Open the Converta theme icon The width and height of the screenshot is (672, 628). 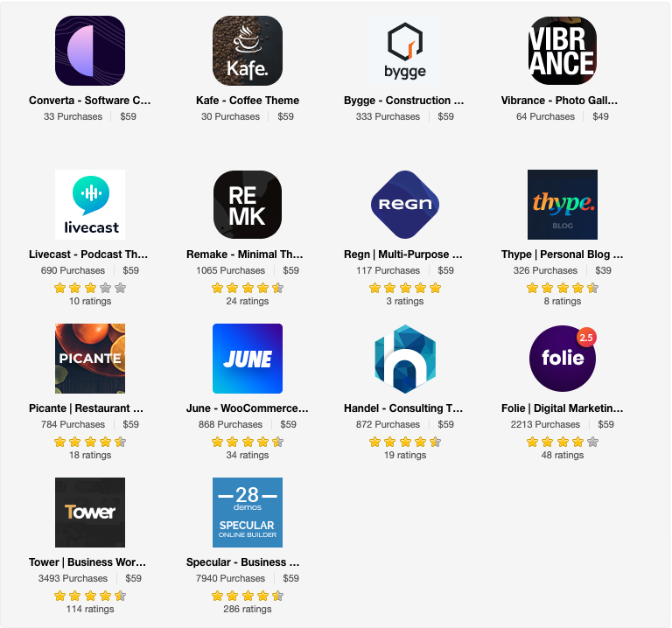tap(90, 51)
